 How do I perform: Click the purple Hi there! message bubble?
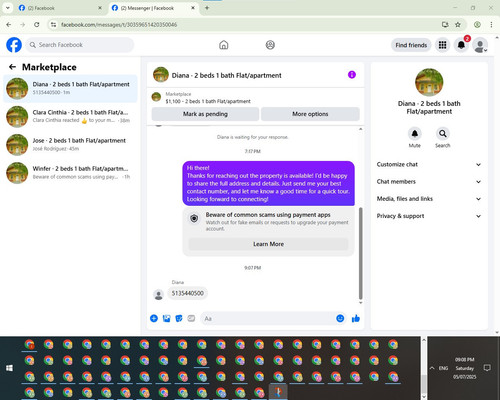(x=268, y=183)
